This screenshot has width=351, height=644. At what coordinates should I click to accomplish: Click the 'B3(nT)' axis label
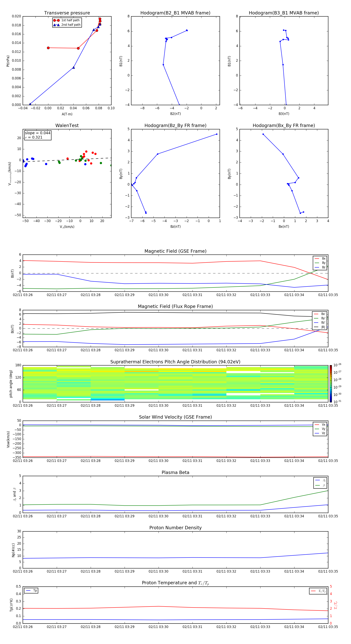pos(284,114)
